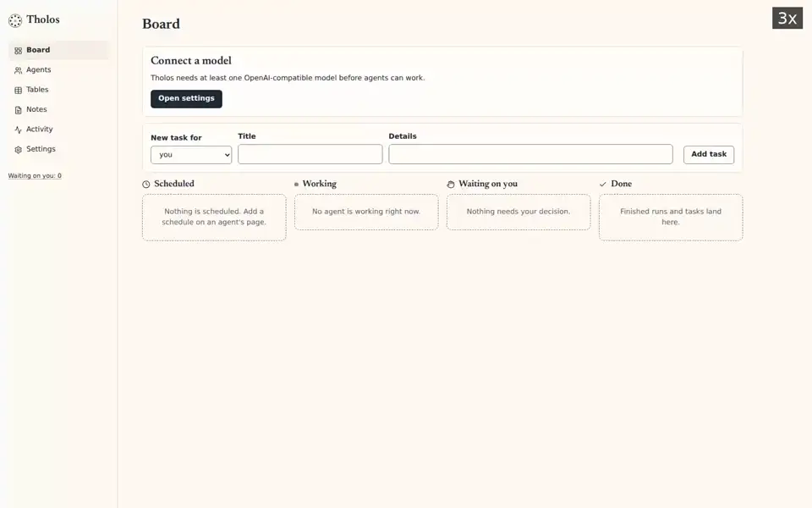
Task: Click the Tables grid icon
Action: coord(18,91)
